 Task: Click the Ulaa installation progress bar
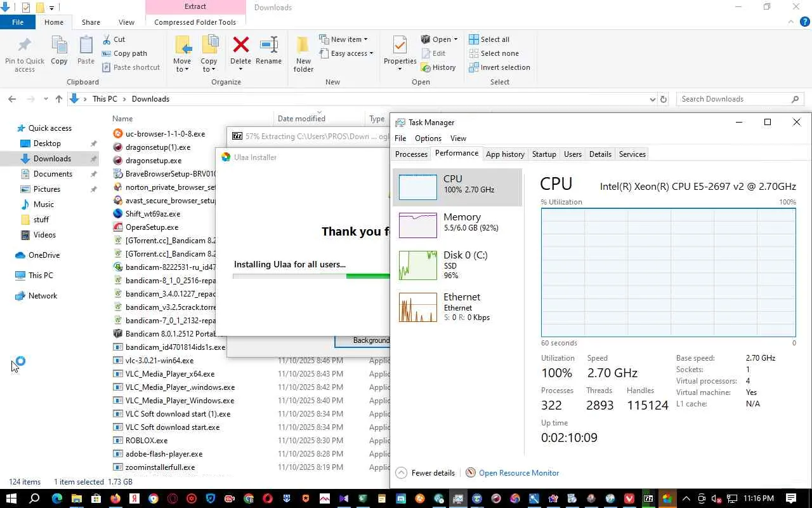pos(311,276)
